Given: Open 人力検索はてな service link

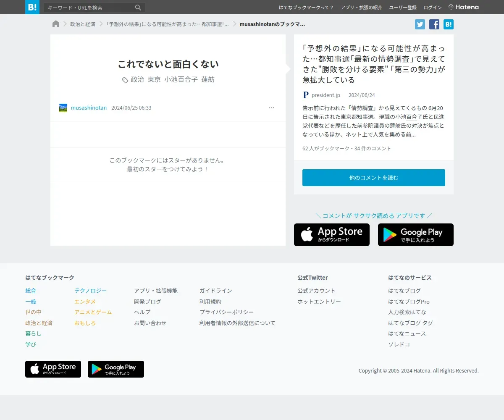Looking at the screenshot, I should tap(407, 312).
